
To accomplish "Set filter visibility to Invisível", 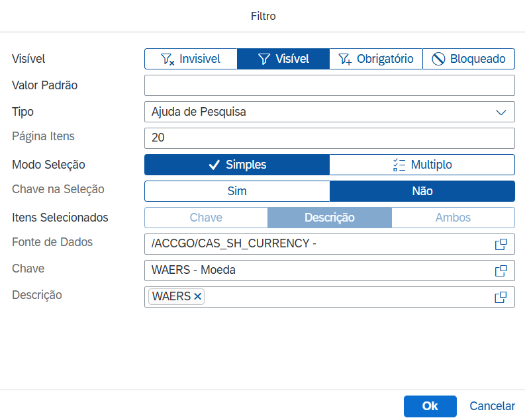I will click(x=191, y=59).
